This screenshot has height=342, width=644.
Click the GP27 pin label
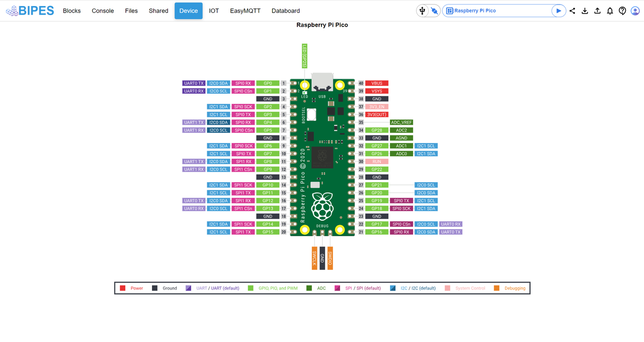click(x=377, y=146)
